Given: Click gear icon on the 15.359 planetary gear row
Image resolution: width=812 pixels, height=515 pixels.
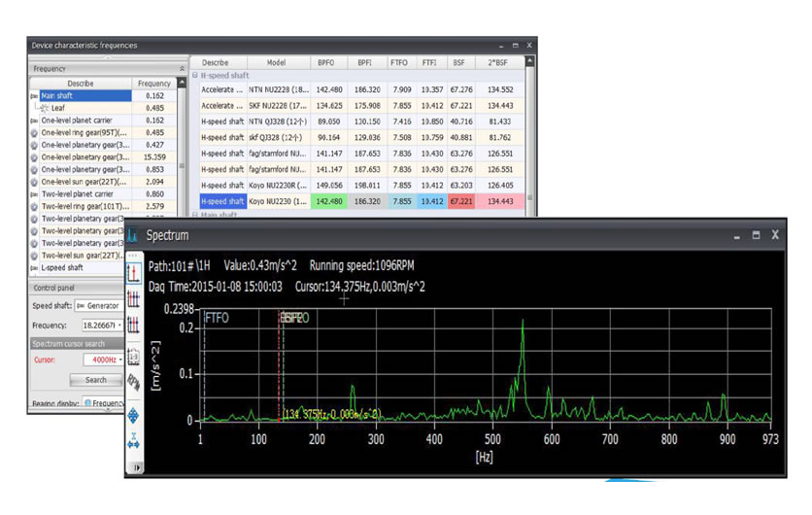Looking at the screenshot, I should (x=34, y=157).
